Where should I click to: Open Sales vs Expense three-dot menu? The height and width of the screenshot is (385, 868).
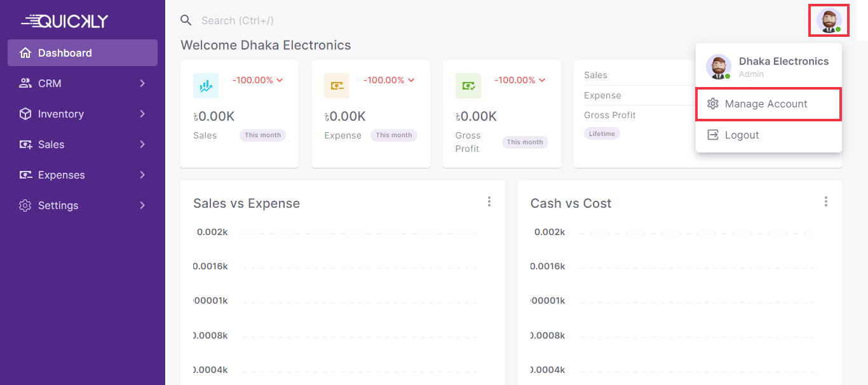pos(489,201)
